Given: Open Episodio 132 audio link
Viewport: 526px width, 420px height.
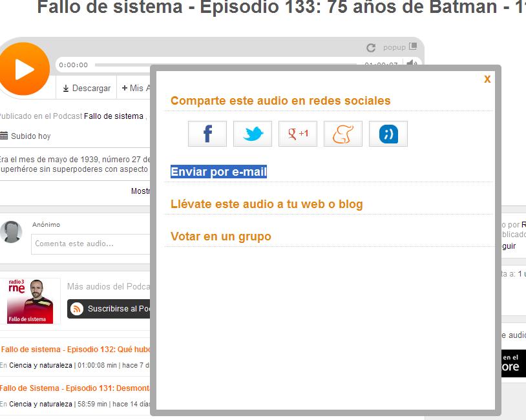Looking at the screenshot, I should pyautogui.click(x=76, y=350).
